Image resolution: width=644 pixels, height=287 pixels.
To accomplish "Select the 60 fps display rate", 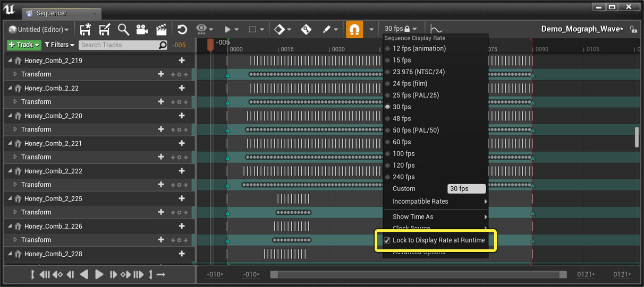I will tap(402, 142).
